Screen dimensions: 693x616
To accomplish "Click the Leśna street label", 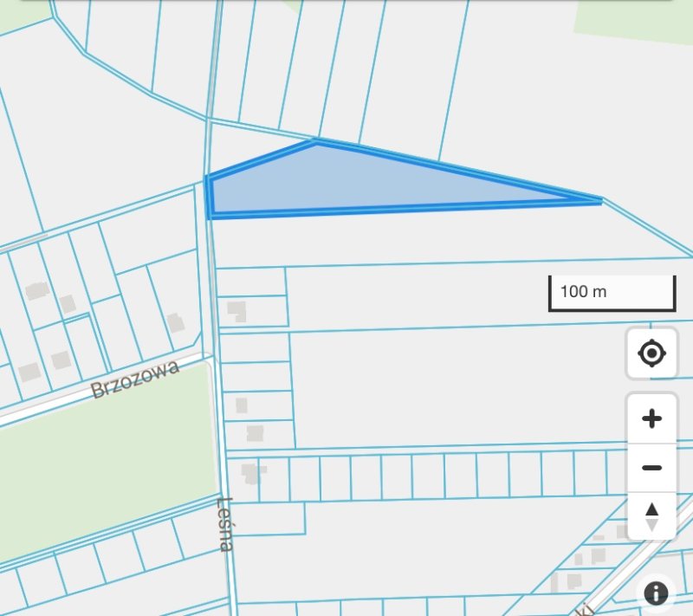I will click(226, 523).
